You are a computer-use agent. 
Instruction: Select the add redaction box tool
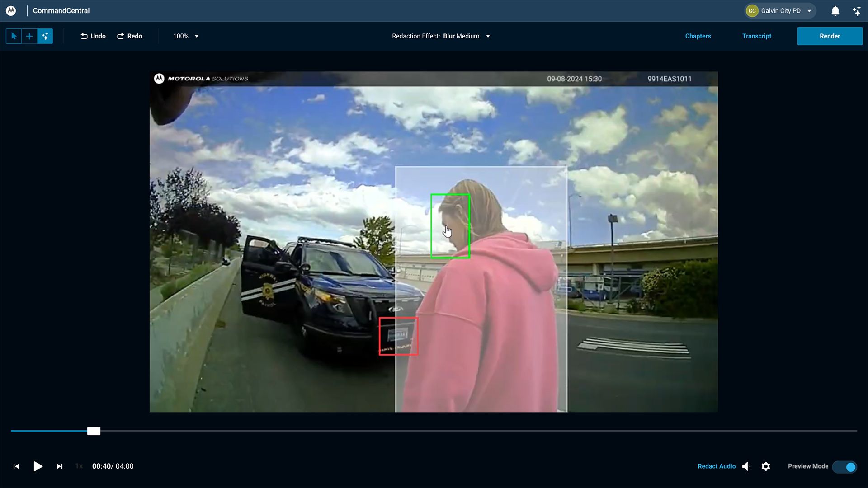point(29,36)
